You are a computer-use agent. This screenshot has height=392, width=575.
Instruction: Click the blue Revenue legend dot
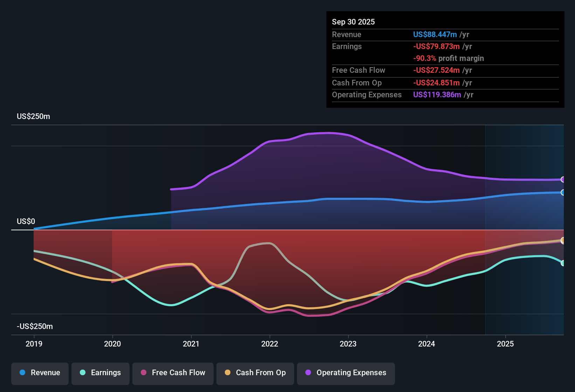[x=22, y=372]
